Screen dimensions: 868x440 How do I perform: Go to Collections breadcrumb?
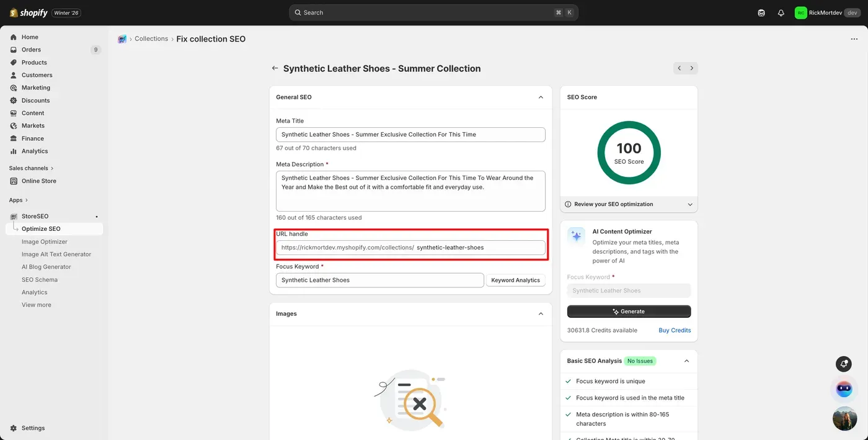click(151, 38)
